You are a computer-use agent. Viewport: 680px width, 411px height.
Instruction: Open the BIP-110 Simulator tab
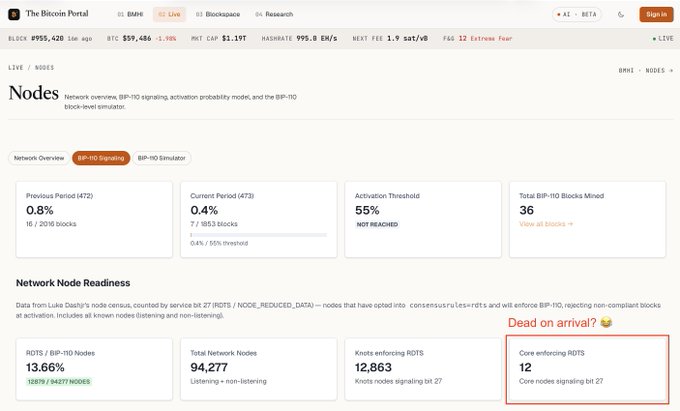coord(161,158)
